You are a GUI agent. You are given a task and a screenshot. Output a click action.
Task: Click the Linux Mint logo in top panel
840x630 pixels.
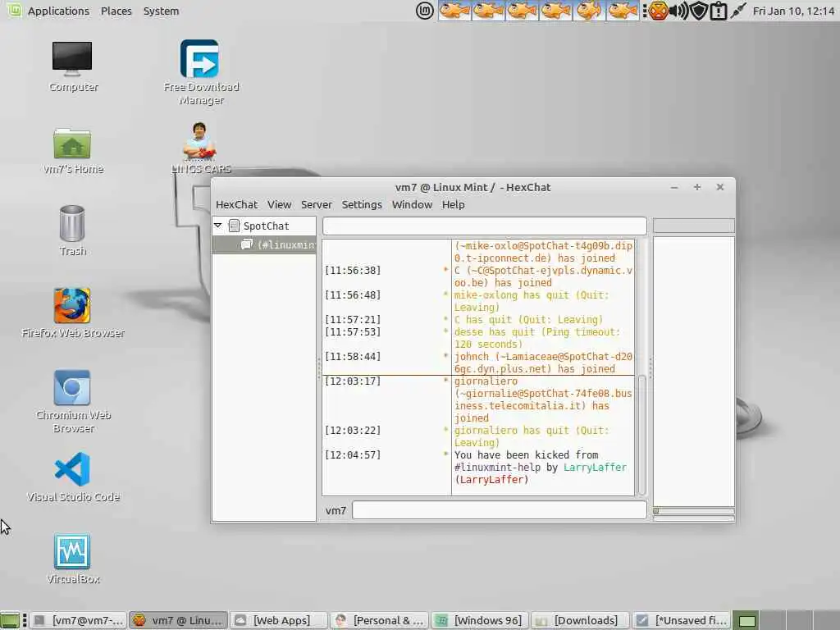[424, 11]
